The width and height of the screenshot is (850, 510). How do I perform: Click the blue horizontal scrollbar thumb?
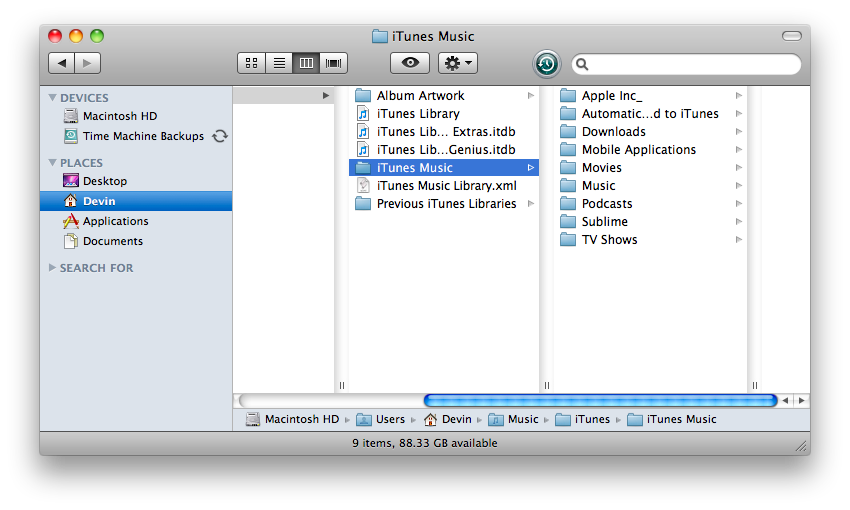coord(601,401)
